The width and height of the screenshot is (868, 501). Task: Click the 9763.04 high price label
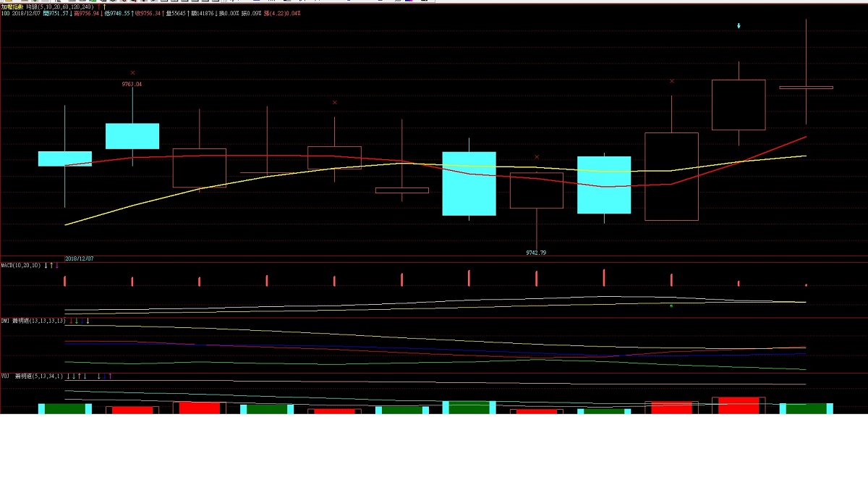(132, 84)
